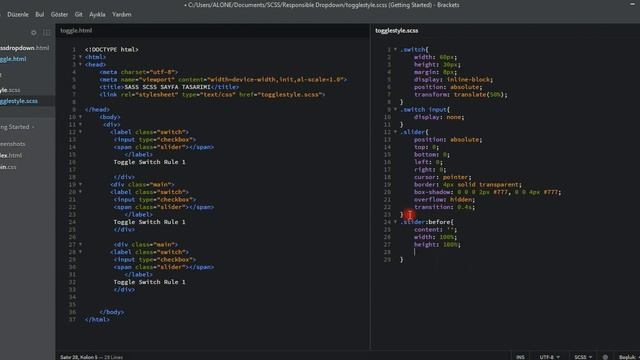Click the closing body tag line
The width and height of the screenshot is (640, 360).
point(112,312)
